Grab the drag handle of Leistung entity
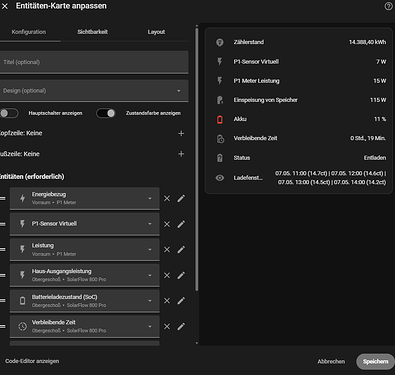The image size is (395, 375). coord(3,250)
